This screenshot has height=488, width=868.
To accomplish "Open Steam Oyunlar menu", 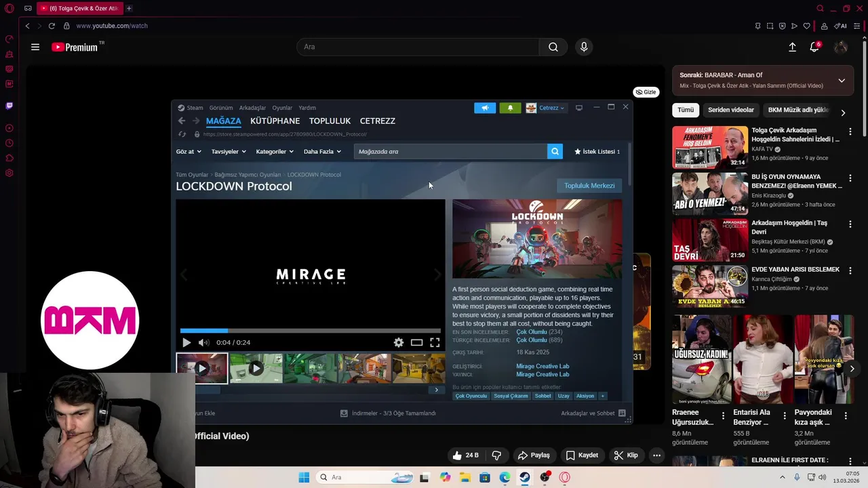I will [x=282, y=108].
